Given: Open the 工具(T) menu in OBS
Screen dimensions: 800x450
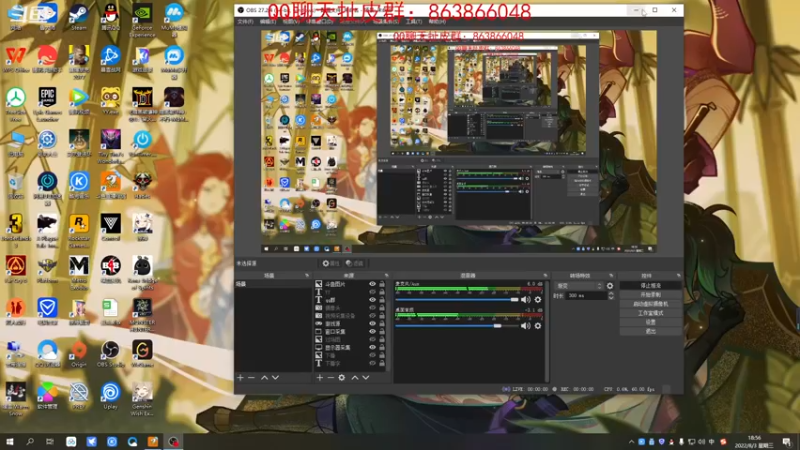Looking at the screenshot, I should [414, 21].
